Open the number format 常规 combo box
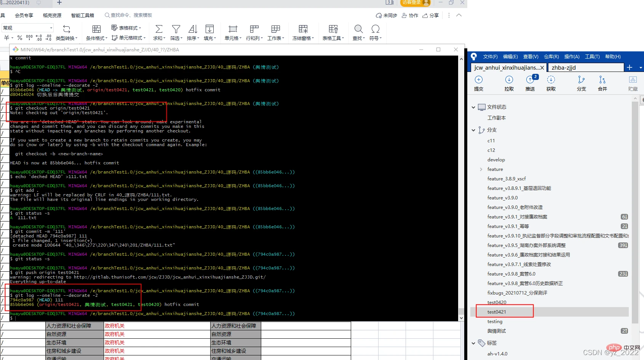Image resolution: width=644 pixels, height=360 pixels. click(x=27, y=28)
